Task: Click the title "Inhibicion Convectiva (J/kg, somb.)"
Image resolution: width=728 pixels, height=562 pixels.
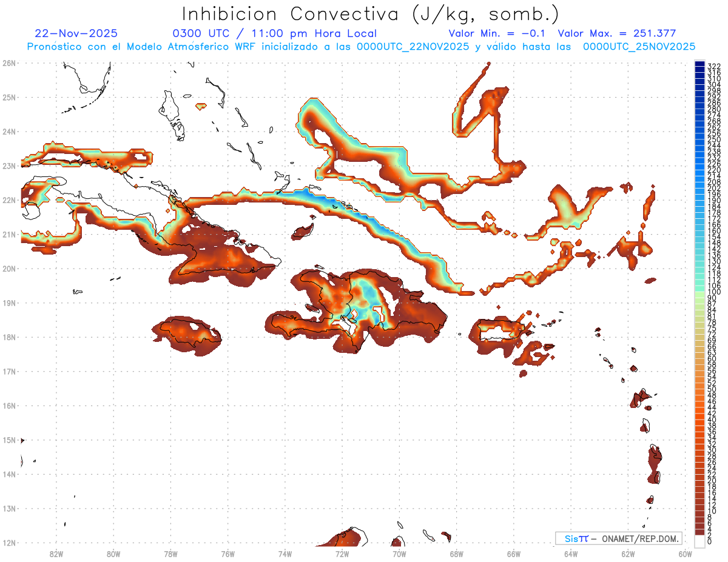Action: coord(371,15)
